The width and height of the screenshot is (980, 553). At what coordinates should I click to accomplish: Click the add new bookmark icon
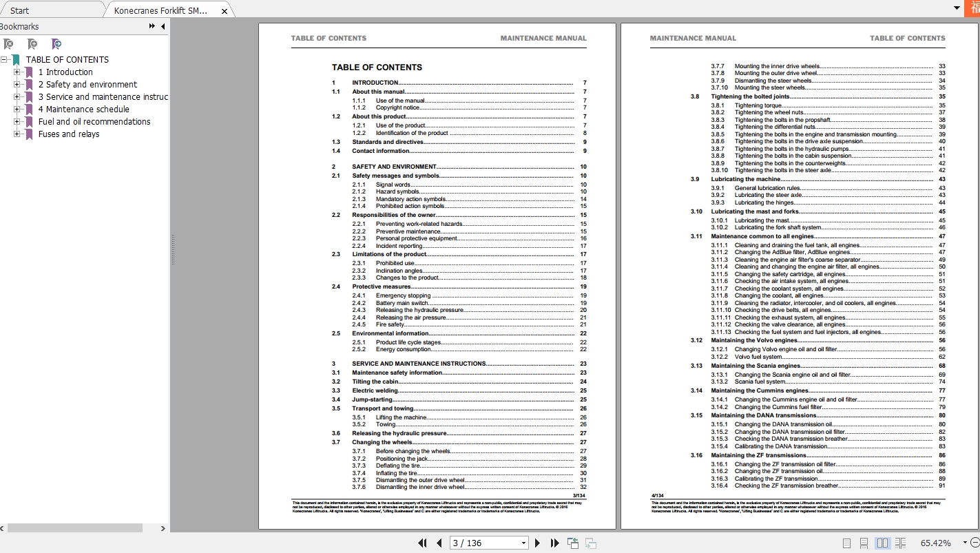(x=32, y=44)
